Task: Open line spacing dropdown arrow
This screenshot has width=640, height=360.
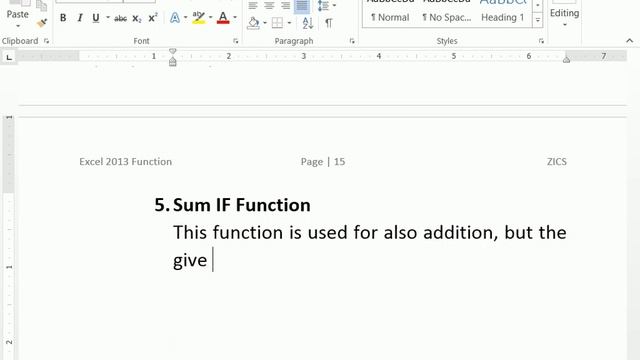Action: tap(334, 5)
